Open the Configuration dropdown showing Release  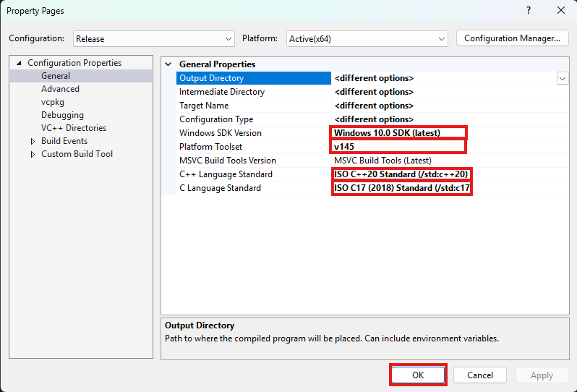[x=153, y=38]
